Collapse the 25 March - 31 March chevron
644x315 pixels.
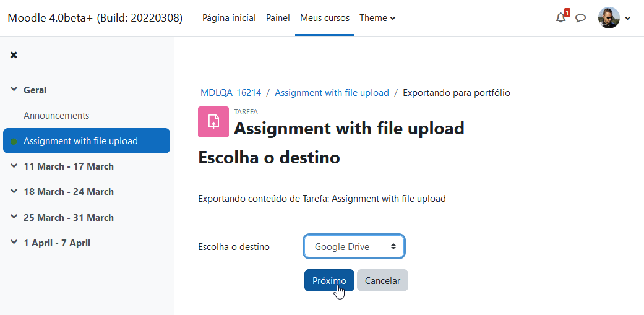click(x=14, y=217)
